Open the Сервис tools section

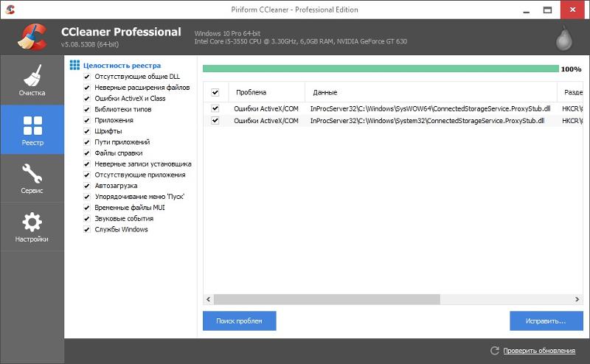tap(32, 178)
